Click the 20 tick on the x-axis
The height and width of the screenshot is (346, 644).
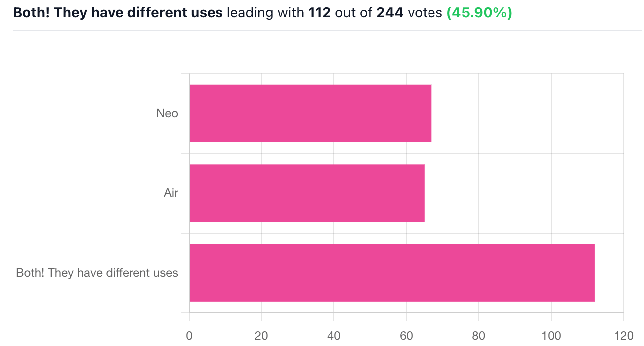[261, 335]
